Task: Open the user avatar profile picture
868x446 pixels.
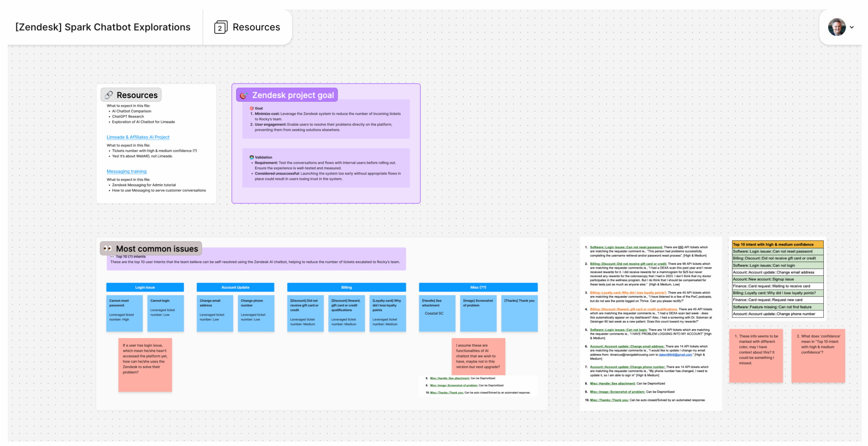Action: click(837, 27)
